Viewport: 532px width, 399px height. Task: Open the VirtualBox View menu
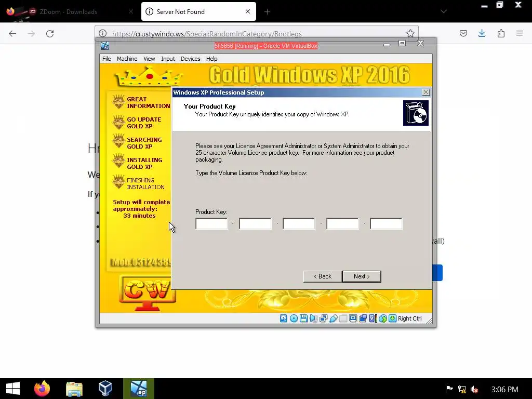(149, 59)
